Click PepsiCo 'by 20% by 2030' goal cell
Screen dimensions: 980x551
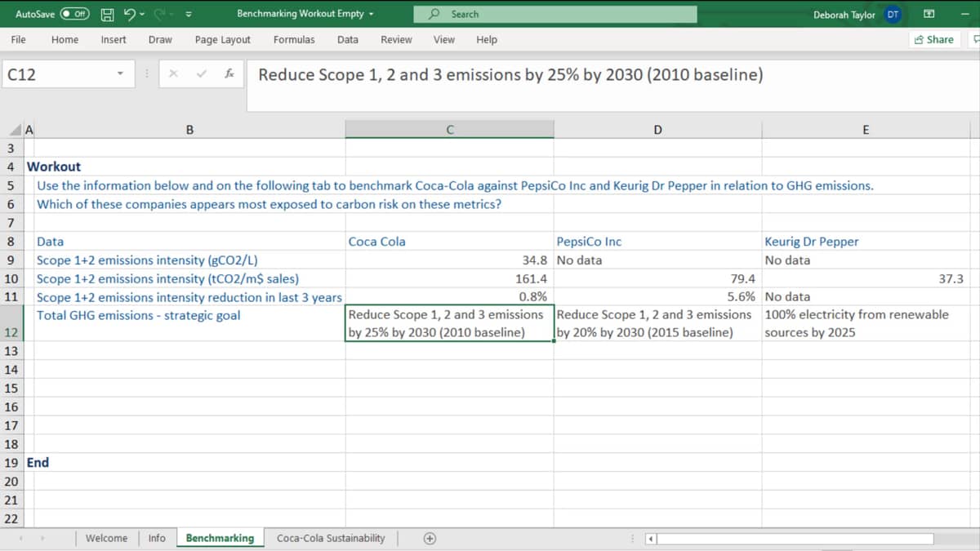tap(657, 323)
